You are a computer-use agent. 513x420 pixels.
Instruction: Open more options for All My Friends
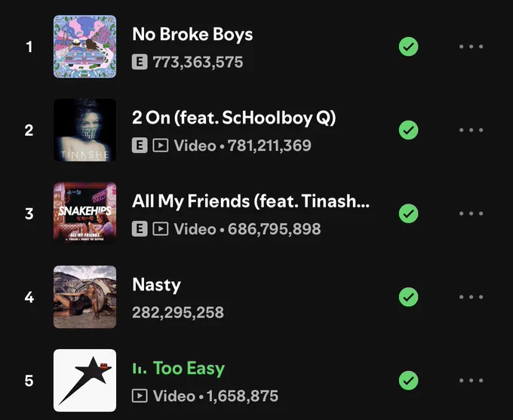coord(471,213)
